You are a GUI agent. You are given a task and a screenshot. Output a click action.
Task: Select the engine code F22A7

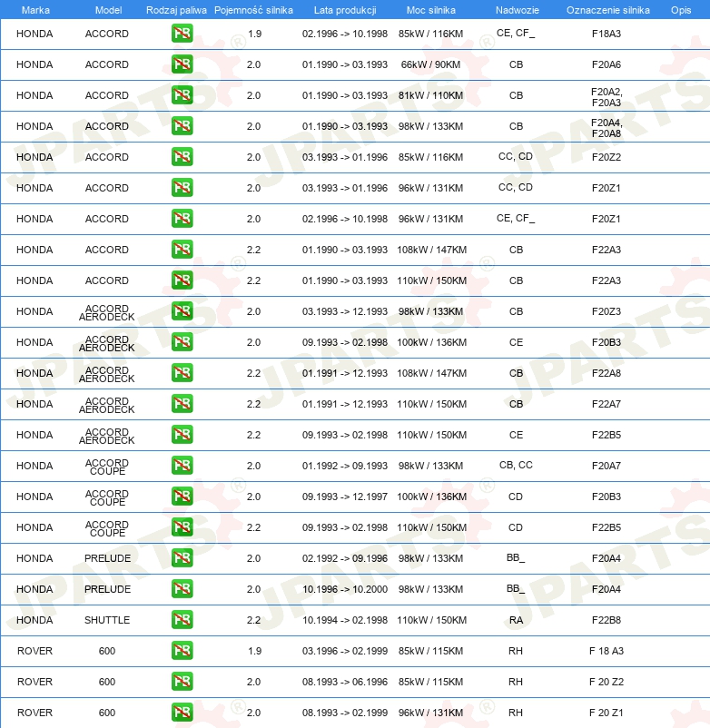coord(606,404)
